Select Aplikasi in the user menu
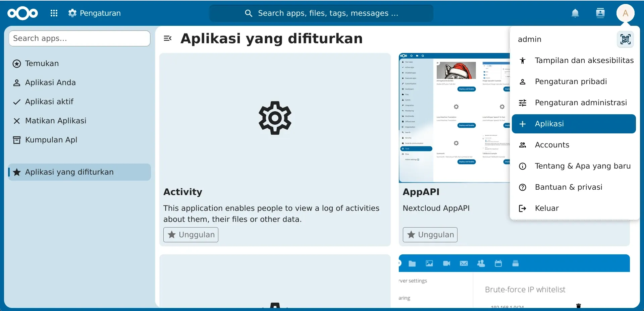644x311 pixels. click(574, 124)
